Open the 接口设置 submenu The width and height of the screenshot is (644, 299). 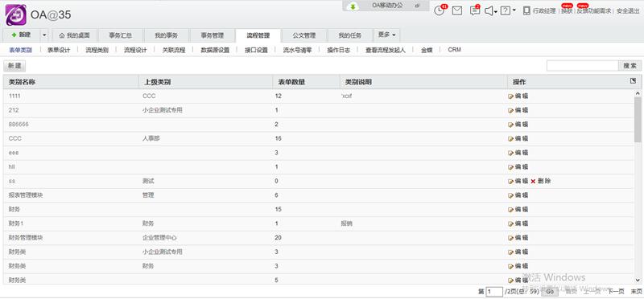tap(256, 50)
